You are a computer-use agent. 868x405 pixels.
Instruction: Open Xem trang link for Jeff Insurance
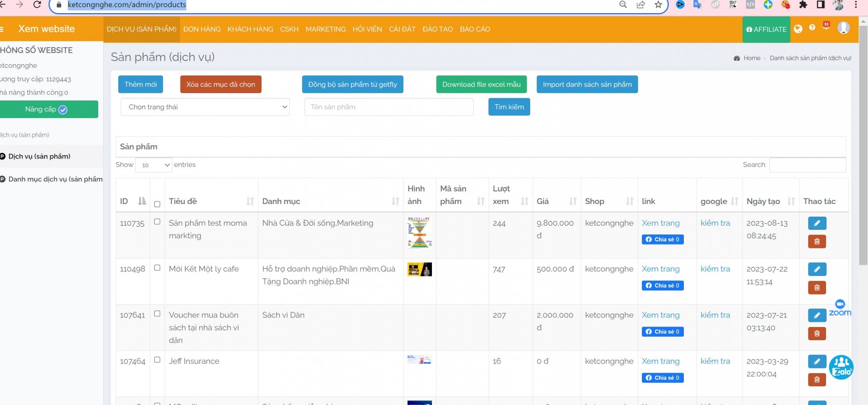click(661, 361)
